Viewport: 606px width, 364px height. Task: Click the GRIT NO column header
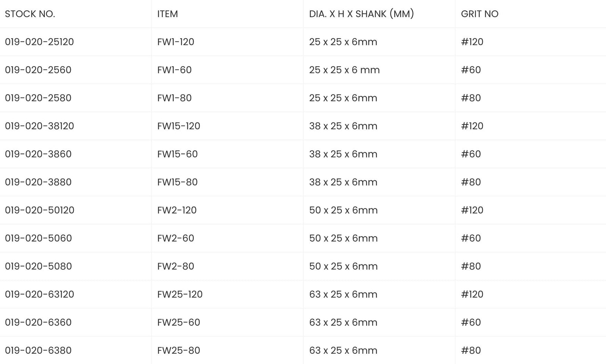point(479,14)
